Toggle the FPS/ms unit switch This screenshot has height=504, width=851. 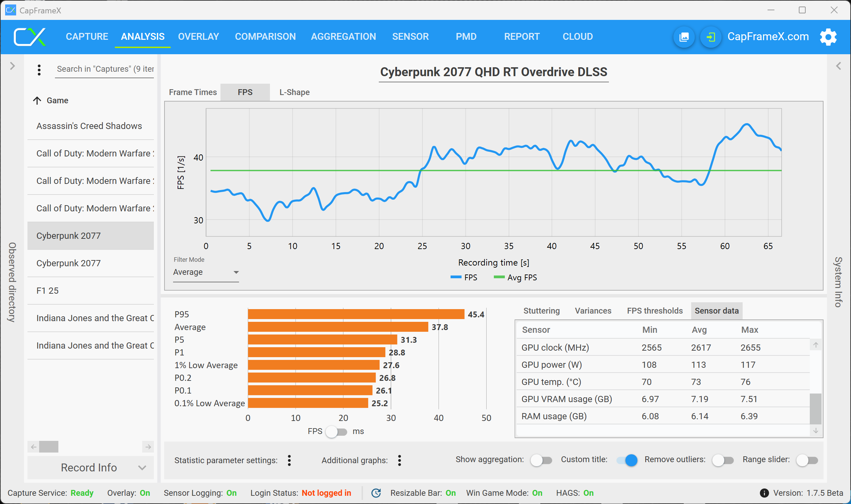point(337,431)
